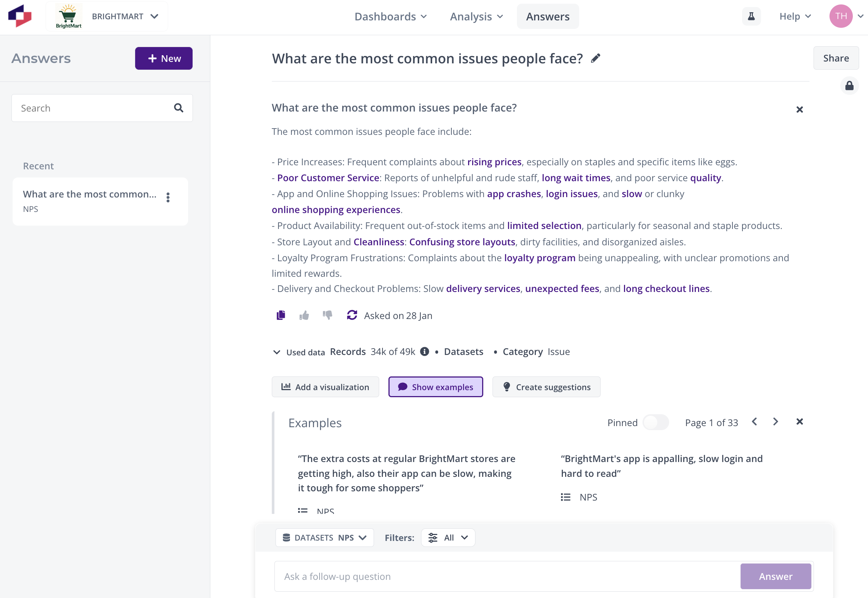Copy the answer with the copy icon
This screenshot has height=598, width=868.
281,315
